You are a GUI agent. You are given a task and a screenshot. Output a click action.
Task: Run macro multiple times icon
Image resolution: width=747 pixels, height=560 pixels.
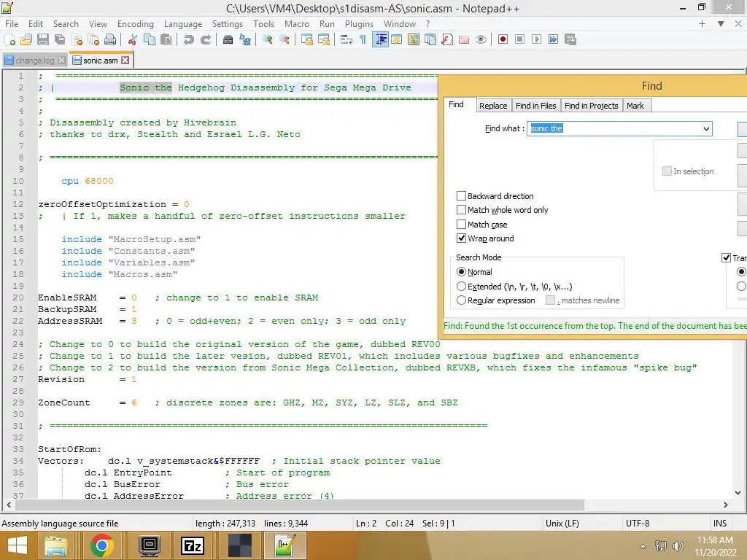(553, 39)
